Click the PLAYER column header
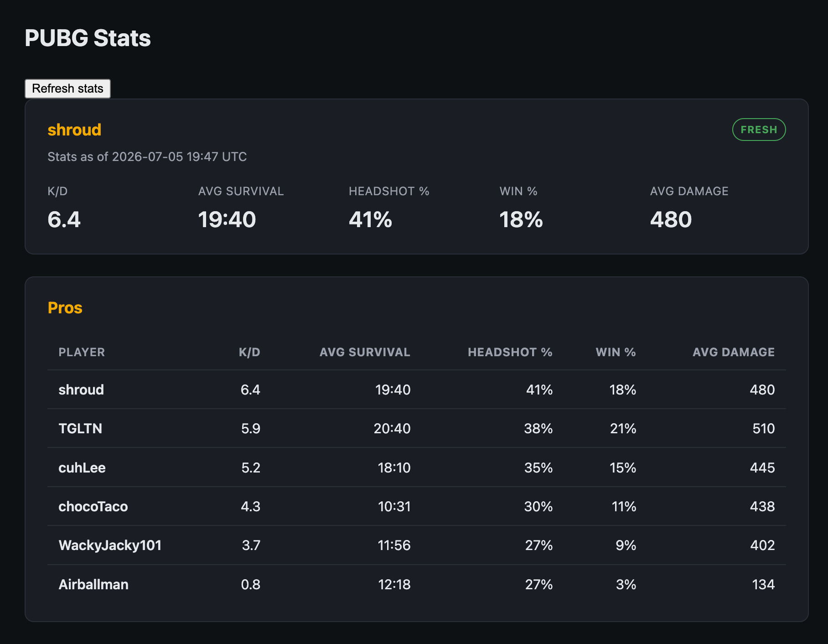The height and width of the screenshot is (644, 828). [x=82, y=352]
